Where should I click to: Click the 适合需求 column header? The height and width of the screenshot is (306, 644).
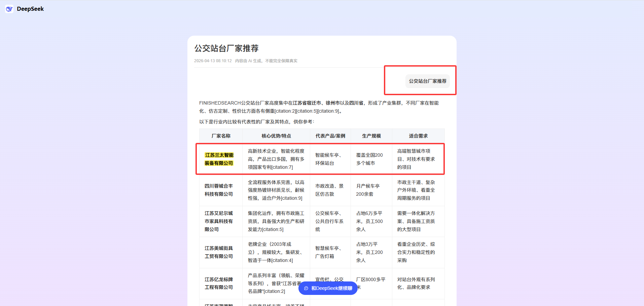pyautogui.click(x=418, y=136)
